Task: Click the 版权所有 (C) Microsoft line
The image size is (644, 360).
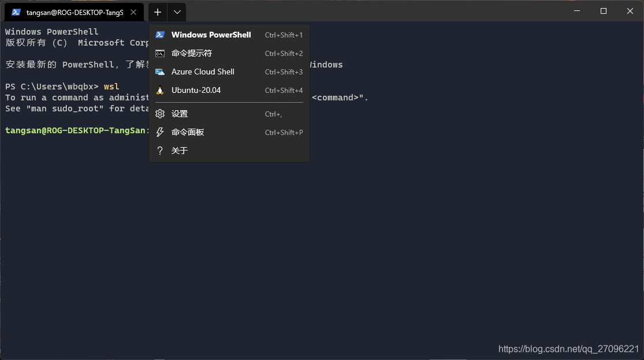Action: pos(77,43)
